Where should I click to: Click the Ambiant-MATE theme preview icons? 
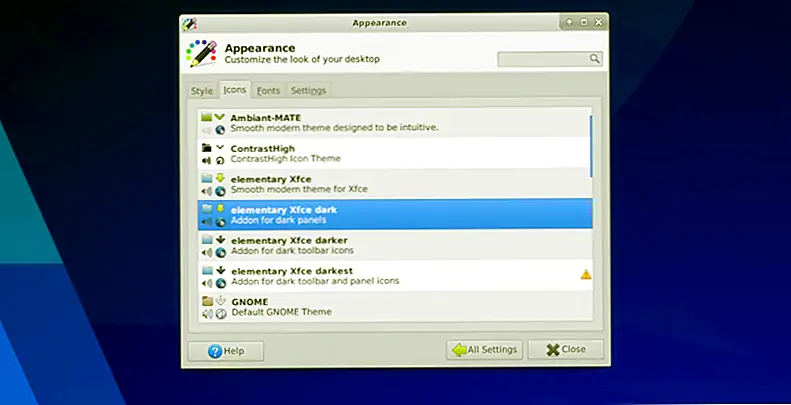click(x=213, y=123)
